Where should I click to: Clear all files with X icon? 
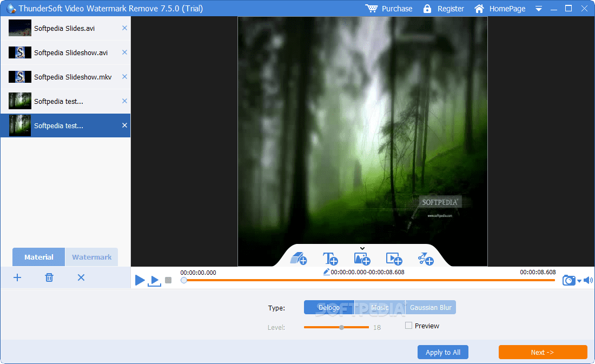click(x=81, y=277)
